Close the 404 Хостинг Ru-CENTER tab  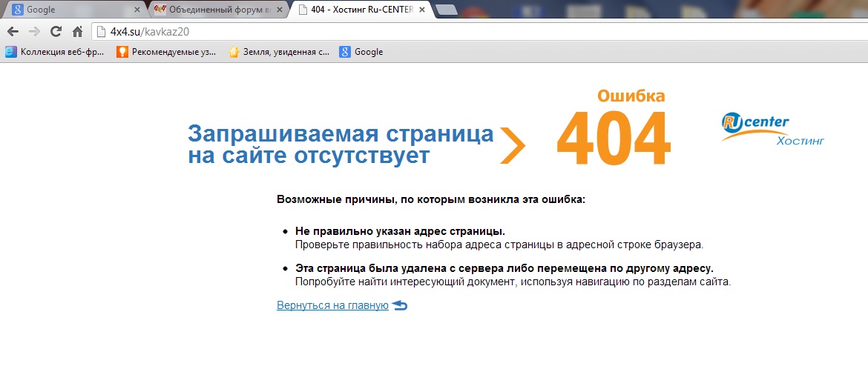(x=422, y=10)
